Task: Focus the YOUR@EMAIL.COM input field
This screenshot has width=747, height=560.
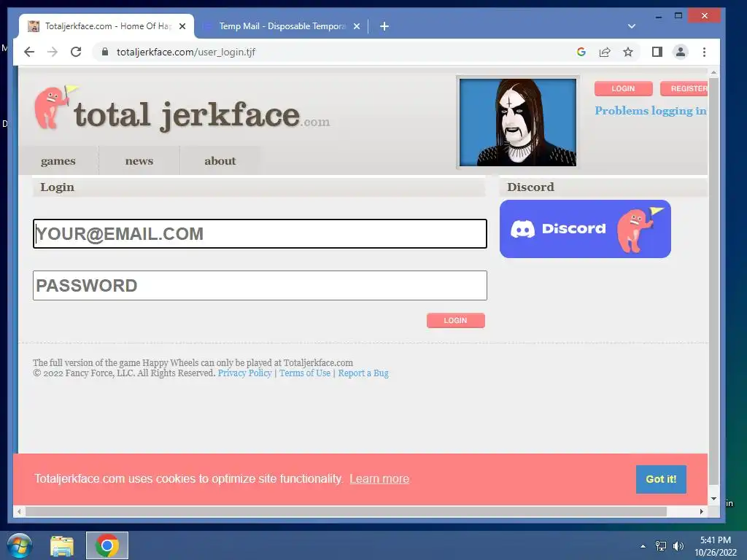Action: [x=260, y=234]
